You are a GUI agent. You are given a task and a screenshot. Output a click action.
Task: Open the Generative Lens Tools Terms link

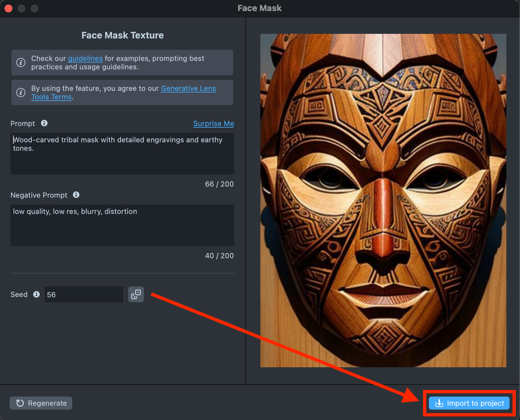tap(188, 89)
